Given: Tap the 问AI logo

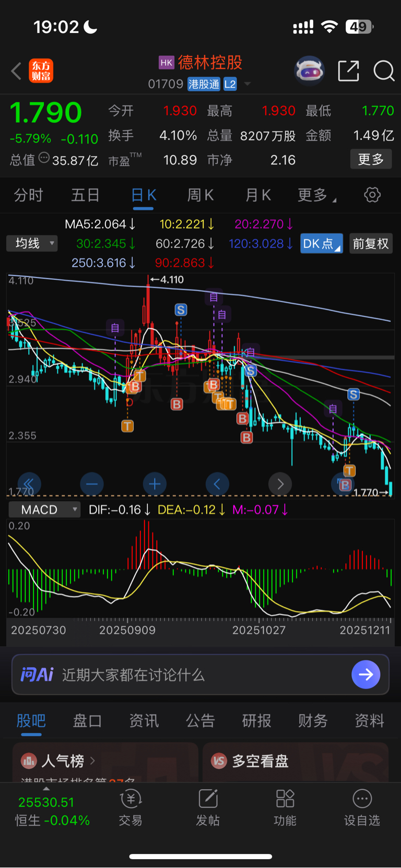Looking at the screenshot, I should pyautogui.click(x=37, y=675).
